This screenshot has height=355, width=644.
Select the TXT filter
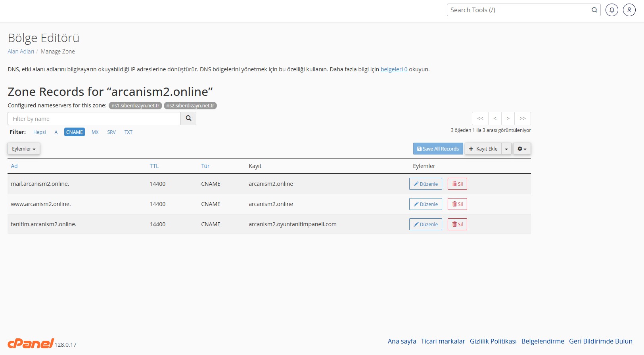128,132
